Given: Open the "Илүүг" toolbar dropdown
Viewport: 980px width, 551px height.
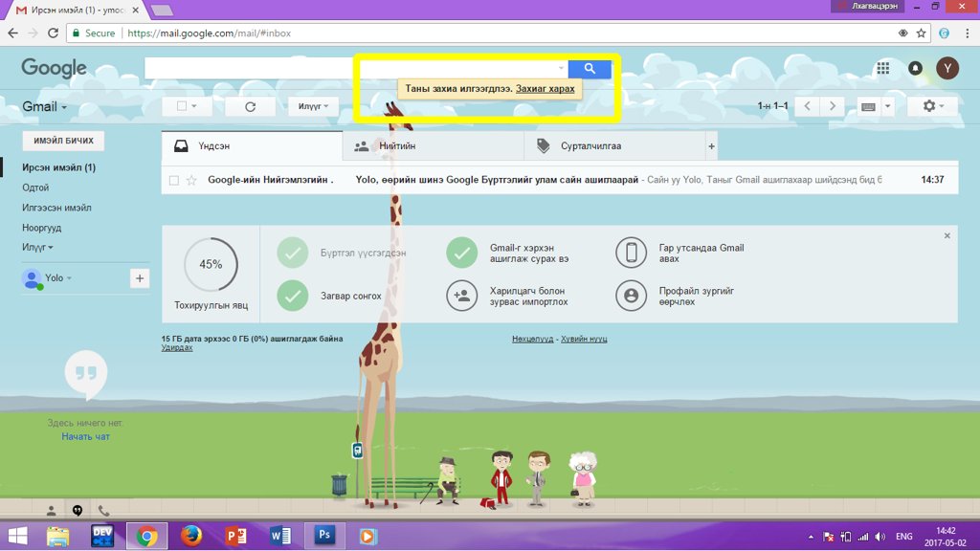Looking at the screenshot, I should coord(313,106).
